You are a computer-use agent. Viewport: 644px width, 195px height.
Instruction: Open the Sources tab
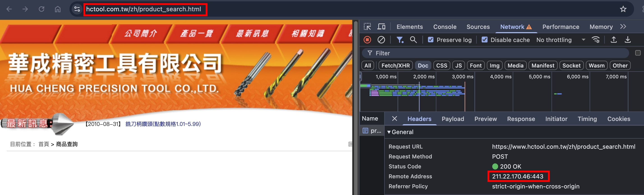(478, 27)
